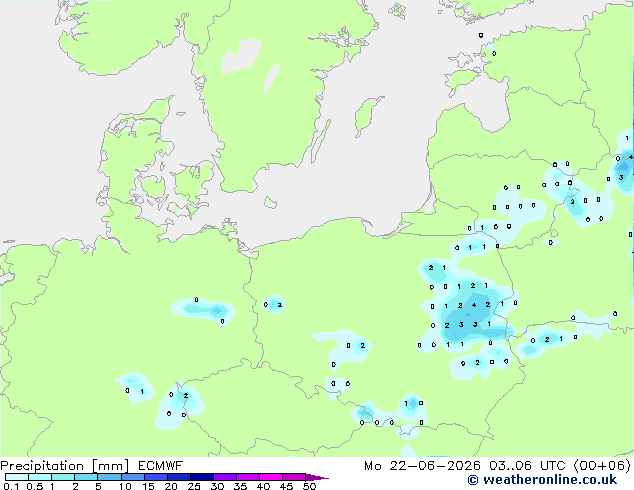Image resolution: width=634 pixels, height=490 pixels.
Task: Click the '03..06 UTC' time text
Action: 527,466
